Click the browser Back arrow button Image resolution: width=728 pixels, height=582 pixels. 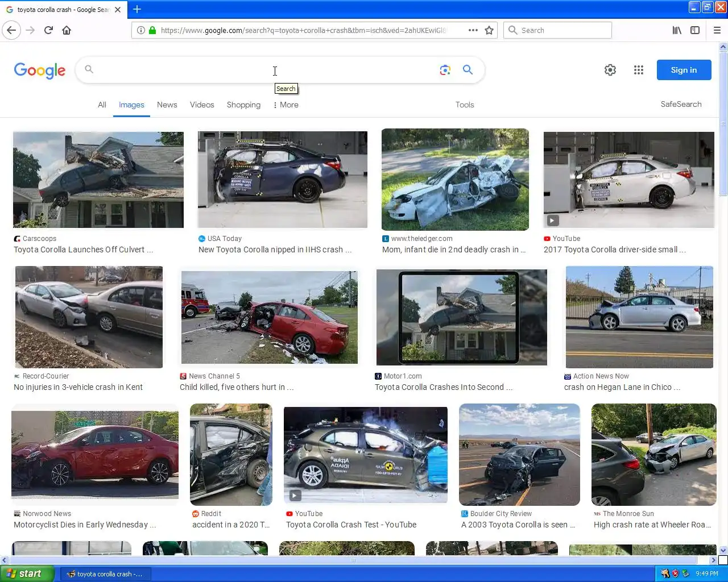(11, 30)
